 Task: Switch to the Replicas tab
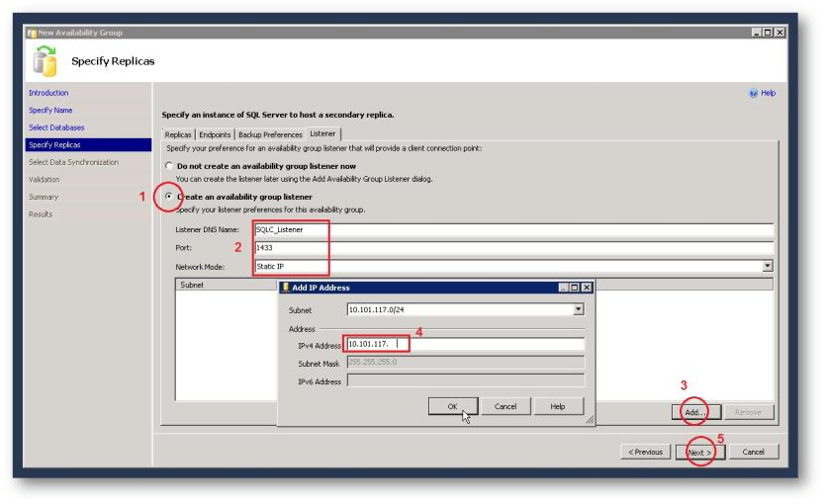[x=178, y=135]
